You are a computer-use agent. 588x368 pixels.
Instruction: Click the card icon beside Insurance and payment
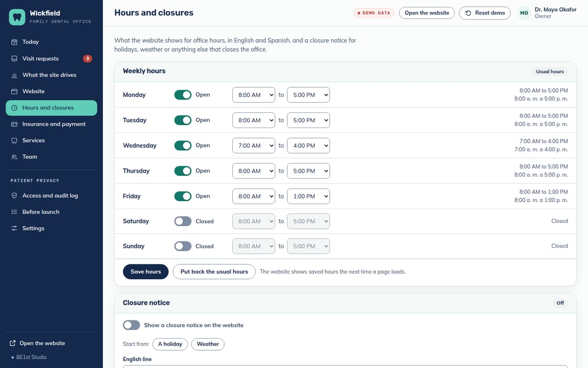(x=14, y=124)
